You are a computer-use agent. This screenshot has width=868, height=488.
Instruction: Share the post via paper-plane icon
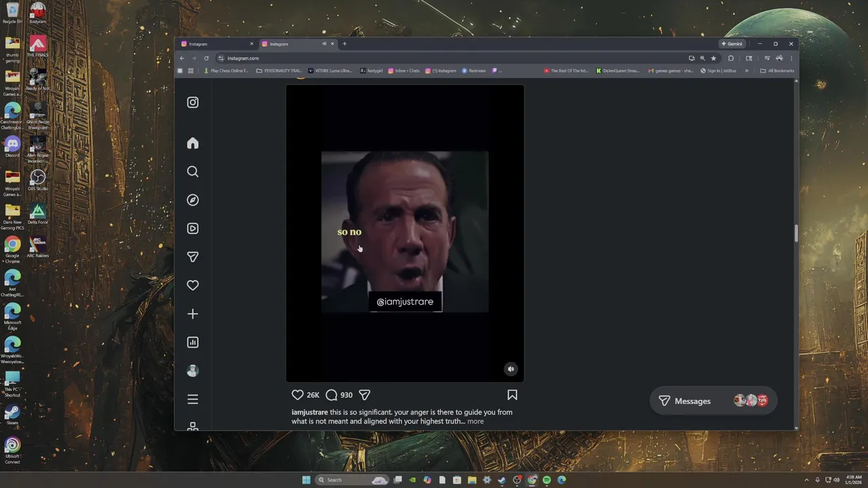pos(364,394)
